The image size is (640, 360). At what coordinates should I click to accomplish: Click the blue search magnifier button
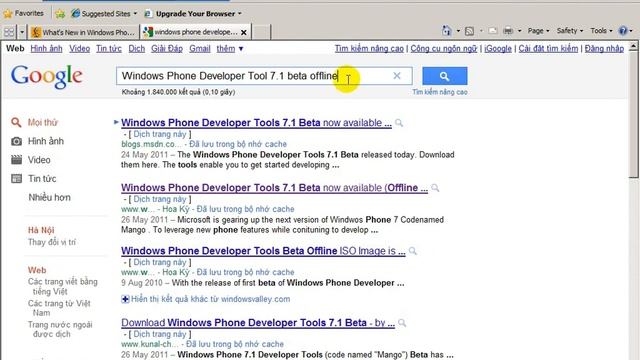click(x=444, y=76)
